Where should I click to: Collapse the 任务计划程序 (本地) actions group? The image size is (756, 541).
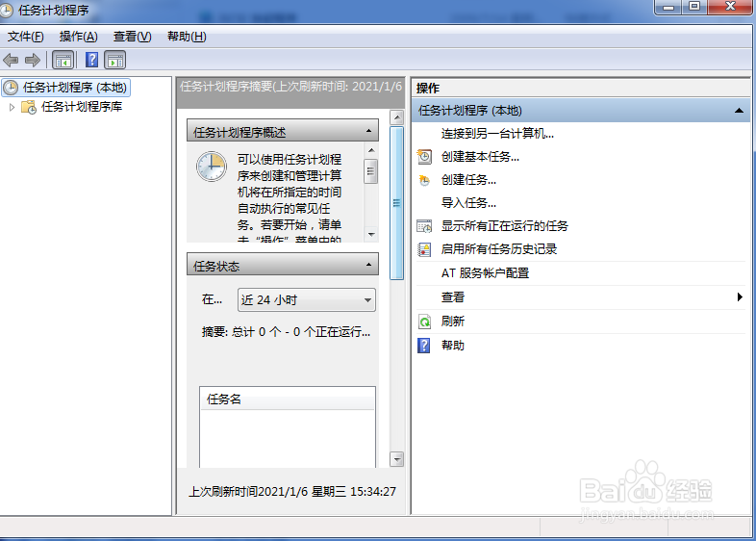click(739, 111)
